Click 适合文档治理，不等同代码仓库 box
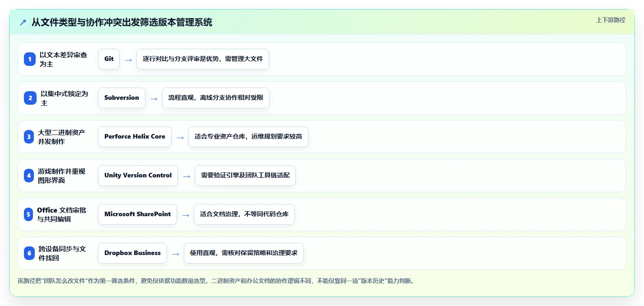644x306 pixels. tap(244, 214)
